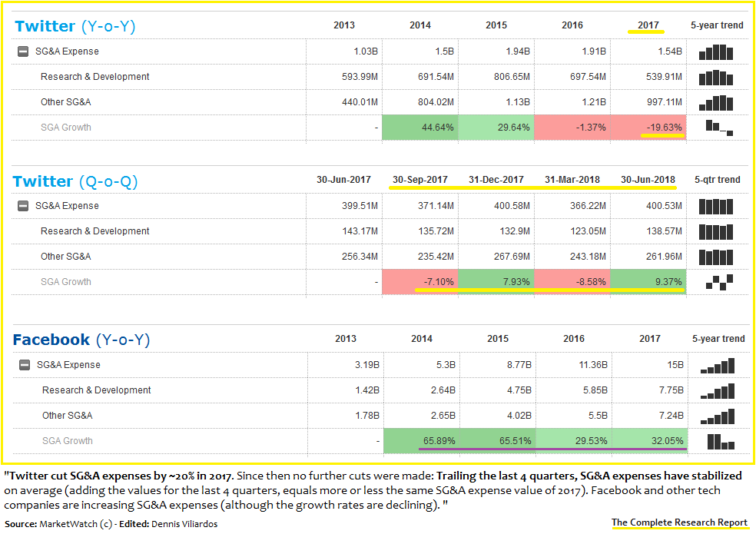Screen dimensions: 756x534
Task: Click the 44.64% SGA Growth cell
Action: point(420,128)
